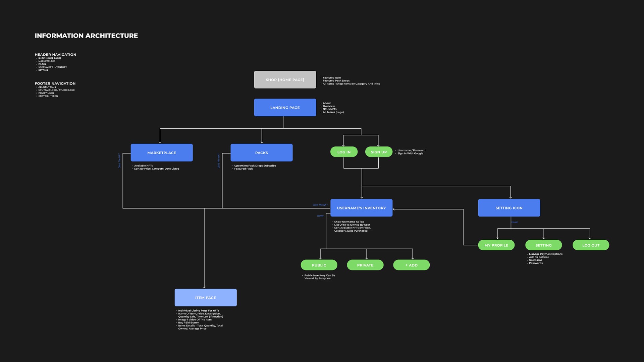Click the Shop (Home Page) gray box
This screenshot has width=644, height=362.
[x=285, y=80]
